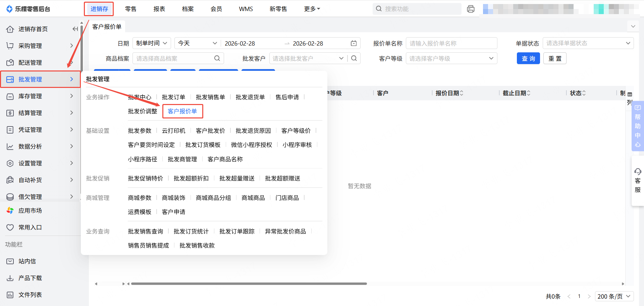Switch to the 零售 top menu
Viewport: 644px width, 306px height.
click(131, 9)
